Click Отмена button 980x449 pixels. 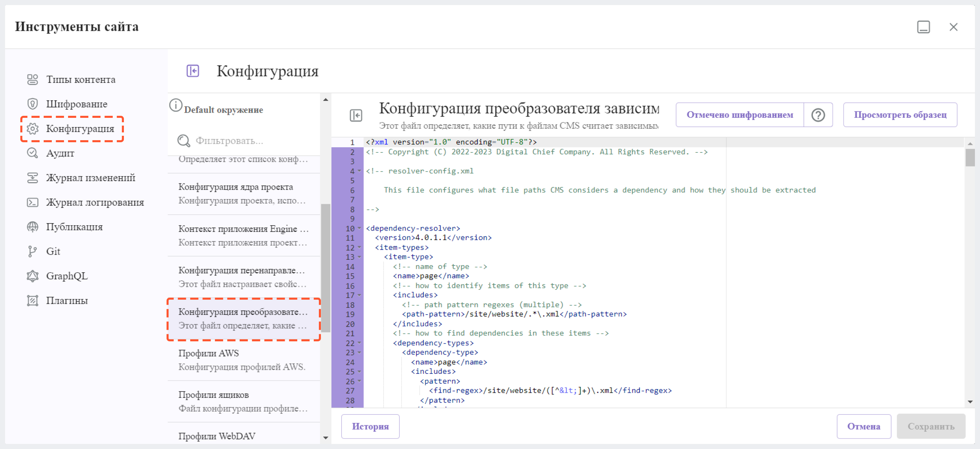click(863, 426)
